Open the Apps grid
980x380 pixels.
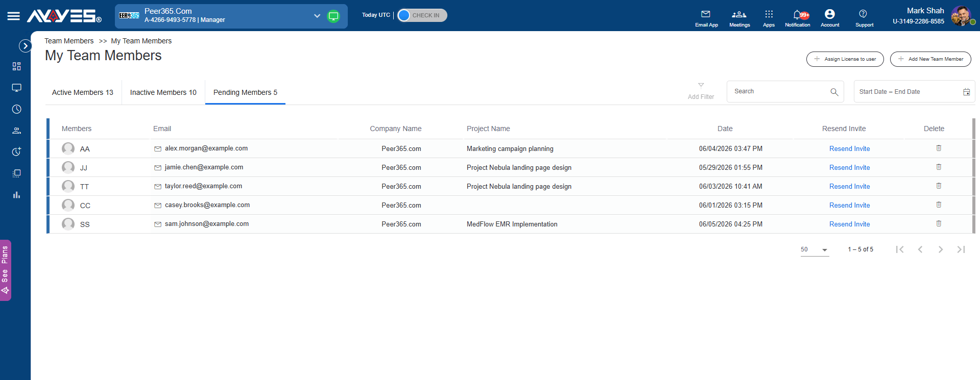(x=769, y=18)
